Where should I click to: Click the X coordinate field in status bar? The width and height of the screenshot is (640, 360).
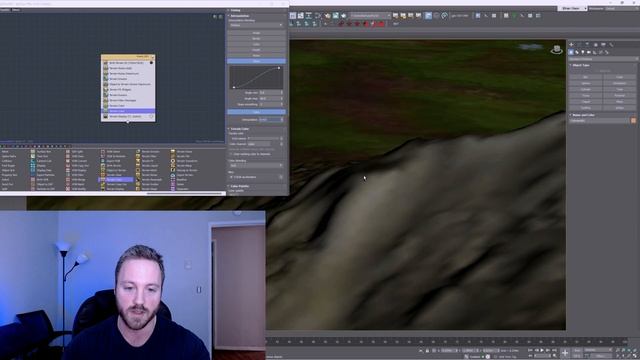coord(448,350)
